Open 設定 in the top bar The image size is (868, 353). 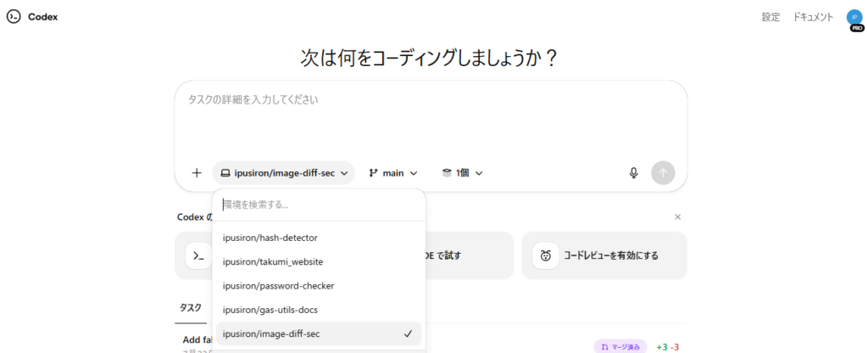(771, 17)
